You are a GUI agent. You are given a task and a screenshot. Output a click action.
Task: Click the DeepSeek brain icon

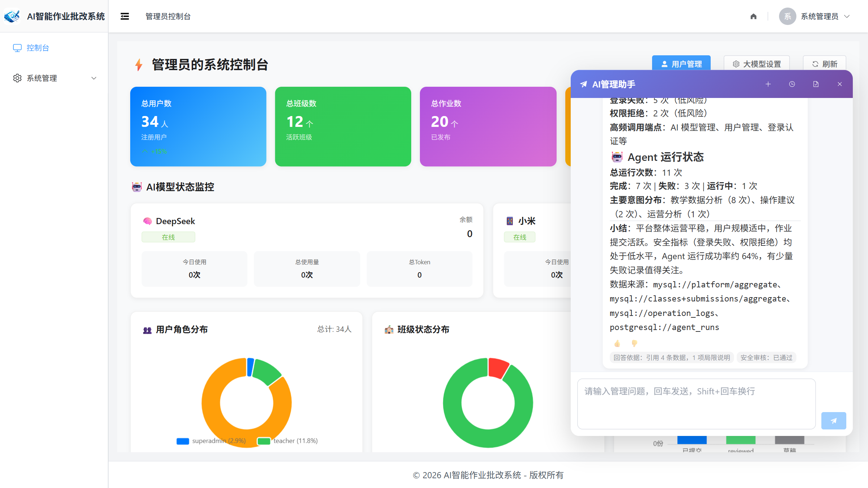coord(147,221)
